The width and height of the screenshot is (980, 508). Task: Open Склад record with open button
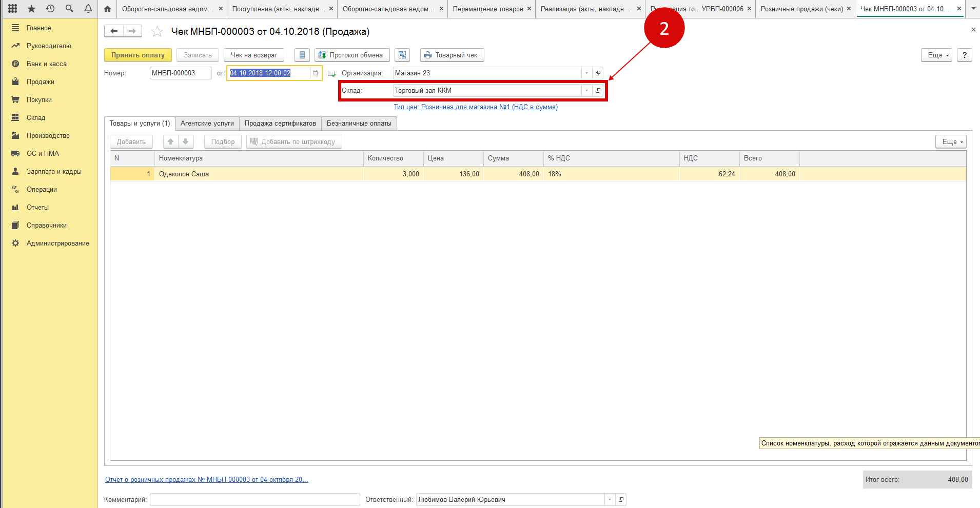(x=598, y=91)
